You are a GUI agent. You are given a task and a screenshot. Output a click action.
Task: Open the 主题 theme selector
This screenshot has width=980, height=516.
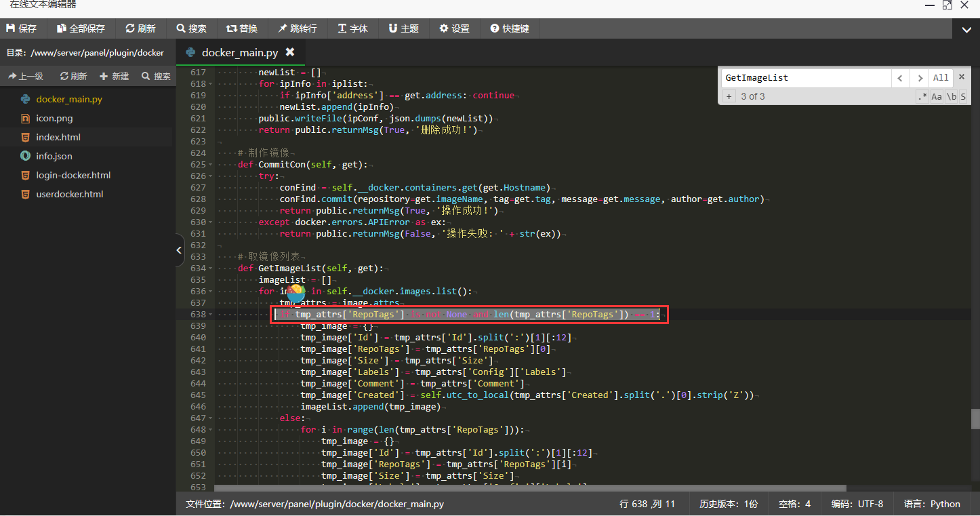click(403, 28)
